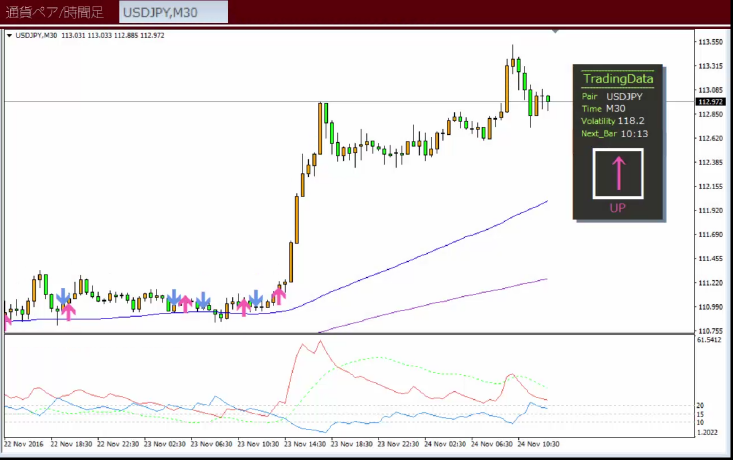This screenshot has width=733, height=460.
Task: Click the Next_Bar 10:13 countdown
Action: tap(614, 133)
